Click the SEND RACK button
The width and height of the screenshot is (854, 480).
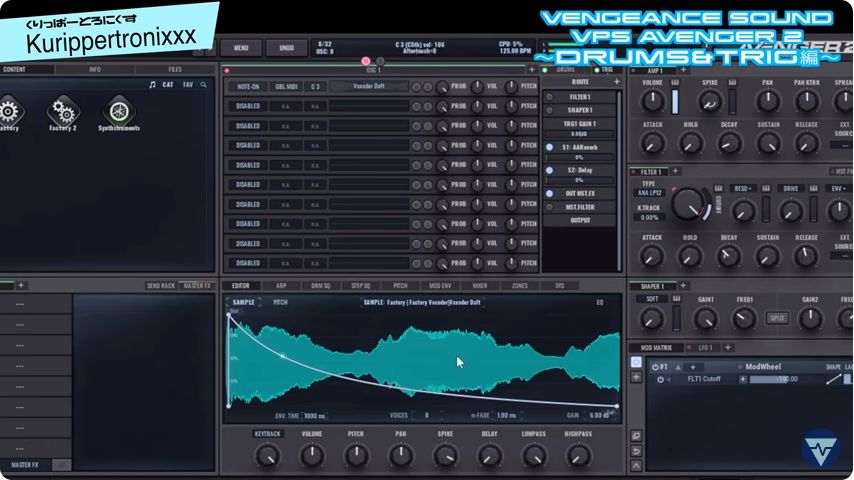(161, 285)
